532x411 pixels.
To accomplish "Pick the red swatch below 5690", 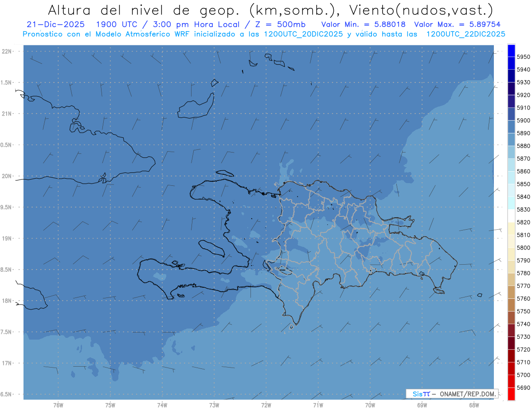I will click(511, 394).
